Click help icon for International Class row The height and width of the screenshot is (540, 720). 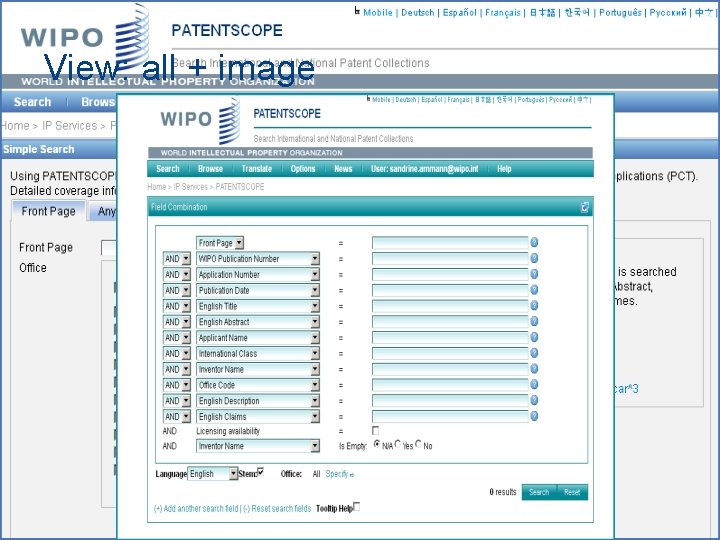[x=534, y=353]
